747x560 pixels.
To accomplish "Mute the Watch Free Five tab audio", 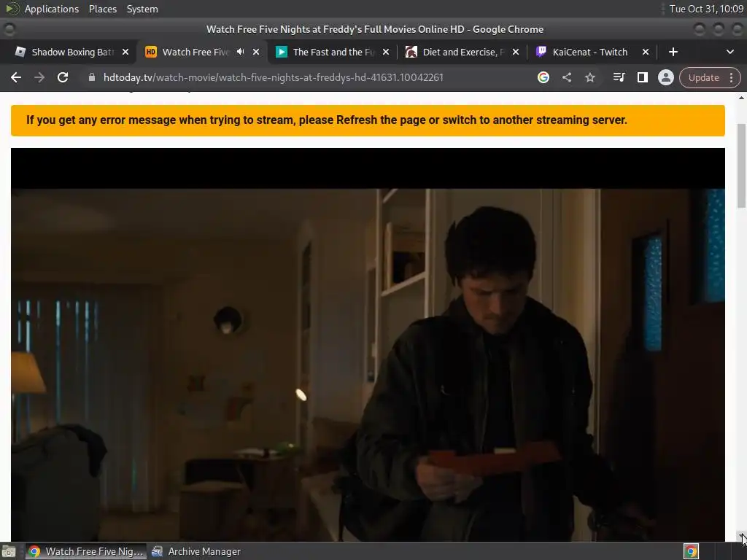I will click(241, 52).
